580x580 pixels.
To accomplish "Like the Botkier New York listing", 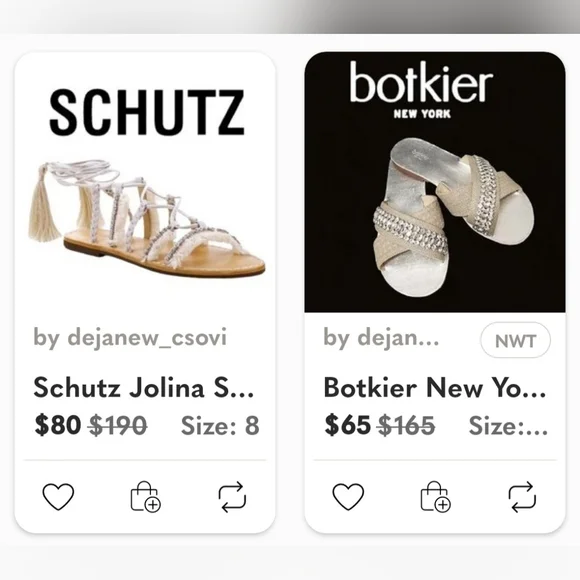I will pos(348,496).
